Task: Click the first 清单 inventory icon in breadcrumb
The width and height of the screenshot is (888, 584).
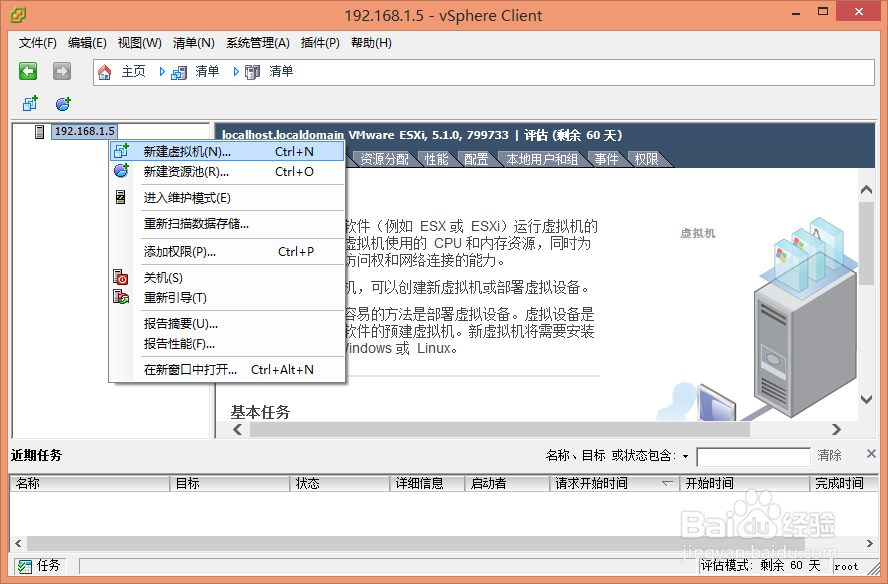Action: click(x=179, y=73)
